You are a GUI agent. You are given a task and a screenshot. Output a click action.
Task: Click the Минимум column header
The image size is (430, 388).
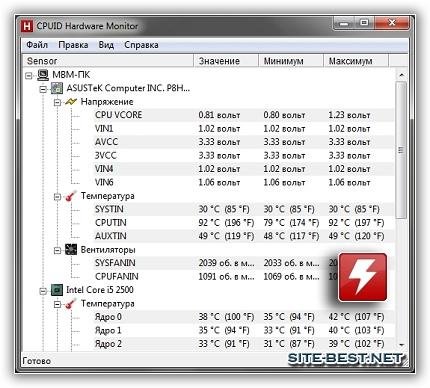click(x=291, y=61)
